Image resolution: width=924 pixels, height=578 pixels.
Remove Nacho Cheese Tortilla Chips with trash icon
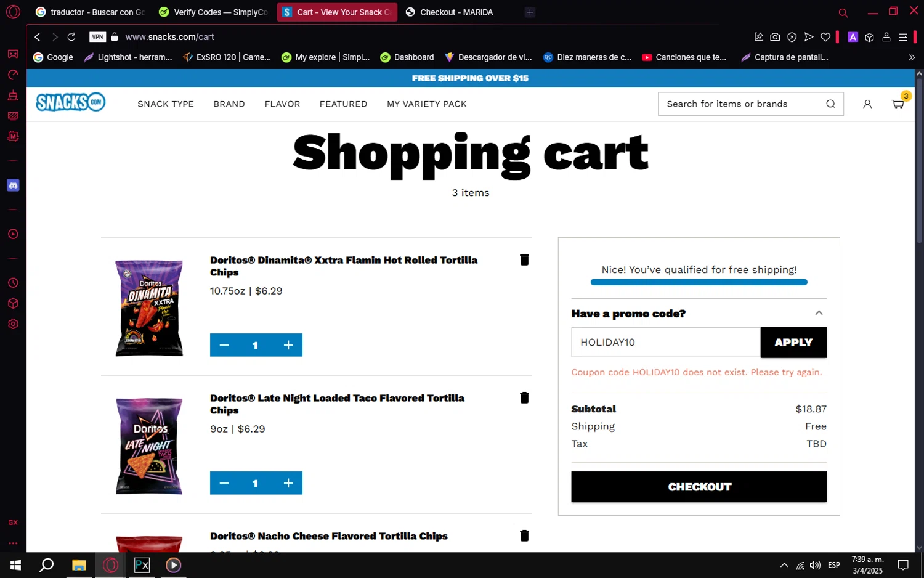[524, 535]
